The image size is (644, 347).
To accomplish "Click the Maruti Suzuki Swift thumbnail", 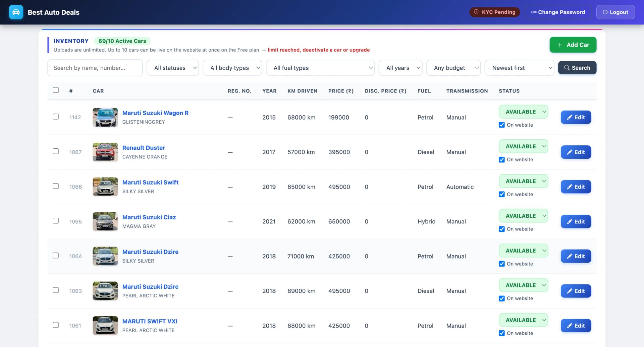I will (x=105, y=187).
